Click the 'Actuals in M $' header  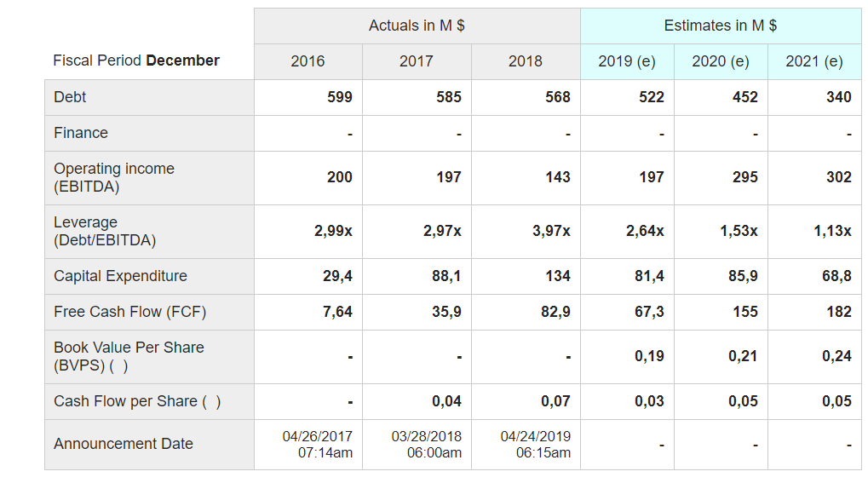(417, 26)
